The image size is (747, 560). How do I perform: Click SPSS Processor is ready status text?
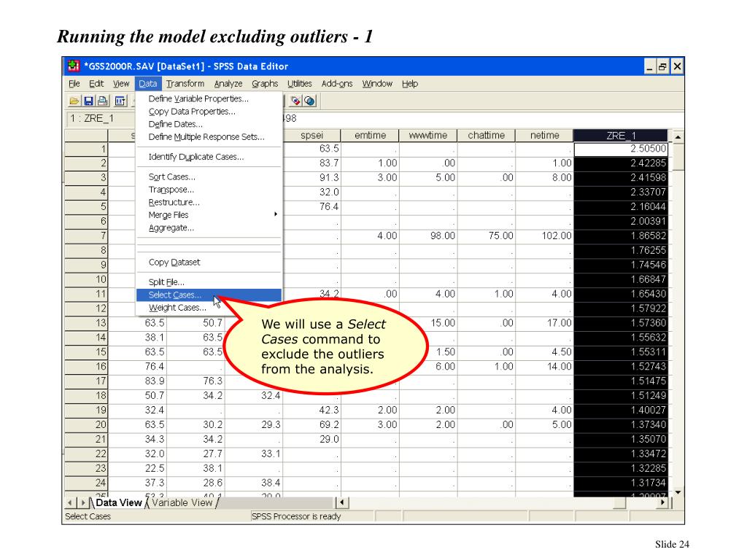coord(296,517)
